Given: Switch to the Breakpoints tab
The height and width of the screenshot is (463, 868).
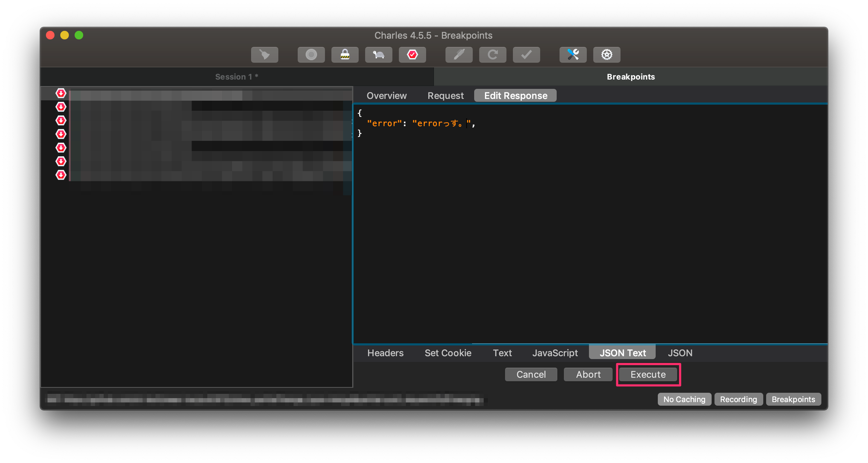Looking at the screenshot, I should pyautogui.click(x=631, y=77).
